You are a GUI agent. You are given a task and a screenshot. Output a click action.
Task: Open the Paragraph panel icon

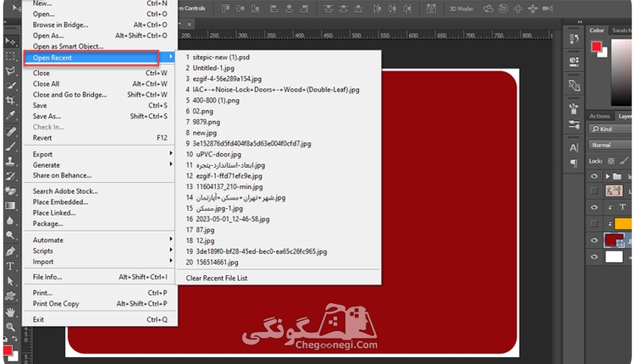coord(574,163)
